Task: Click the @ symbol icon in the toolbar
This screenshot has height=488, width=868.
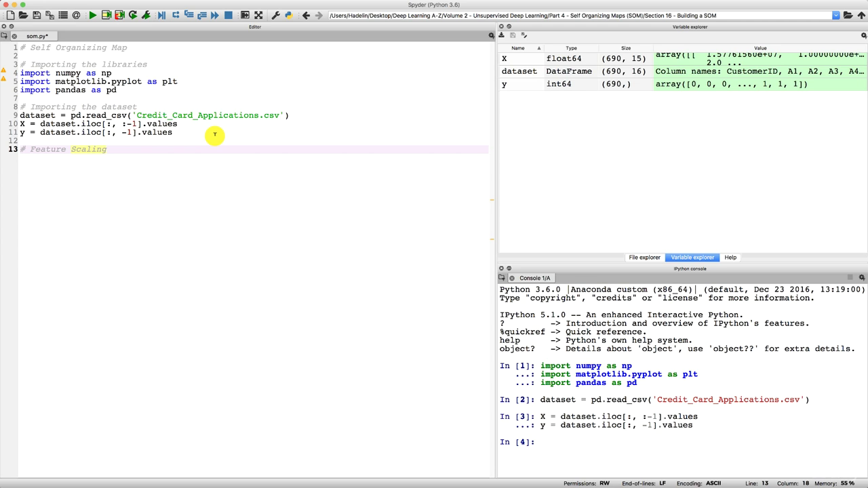Action: pos(76,15)
